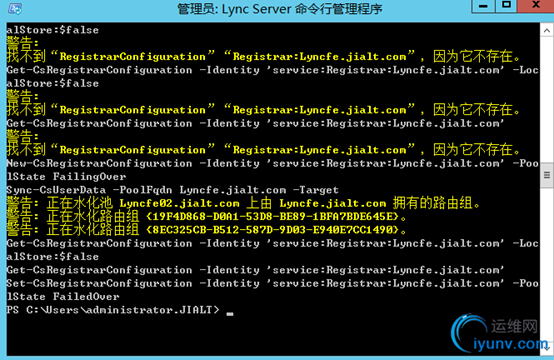Maximize the Lync Server management shell window
Screen dimensions: 554x360
pyautogui.click(x=506, y=6)
